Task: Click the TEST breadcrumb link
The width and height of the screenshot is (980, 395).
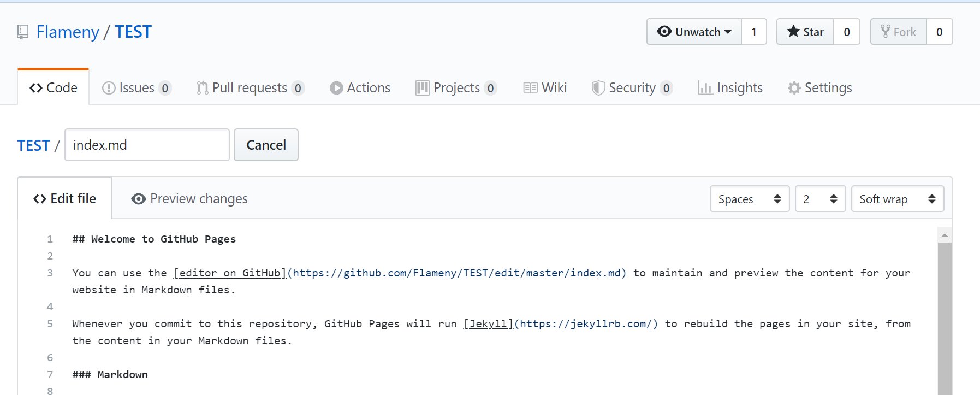Action: (33, 145)
